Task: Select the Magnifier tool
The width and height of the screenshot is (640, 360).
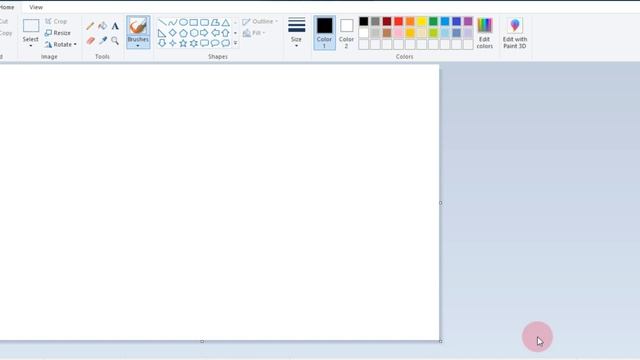Action: coord(115,40)
